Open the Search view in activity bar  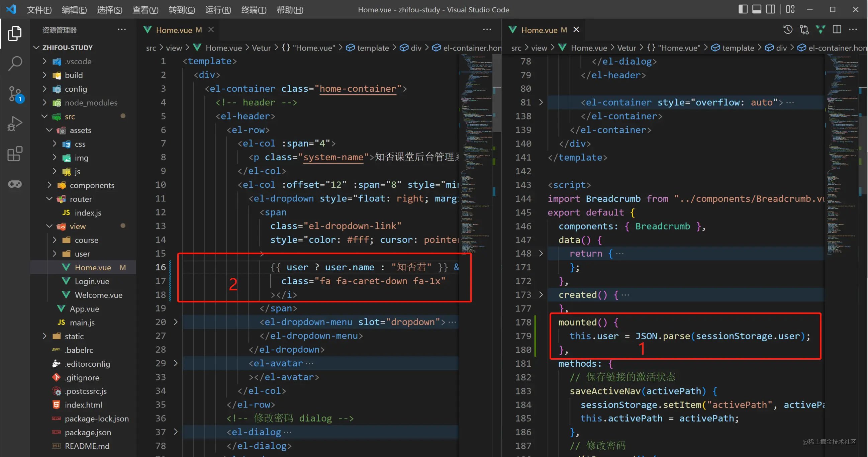(15, 63)
